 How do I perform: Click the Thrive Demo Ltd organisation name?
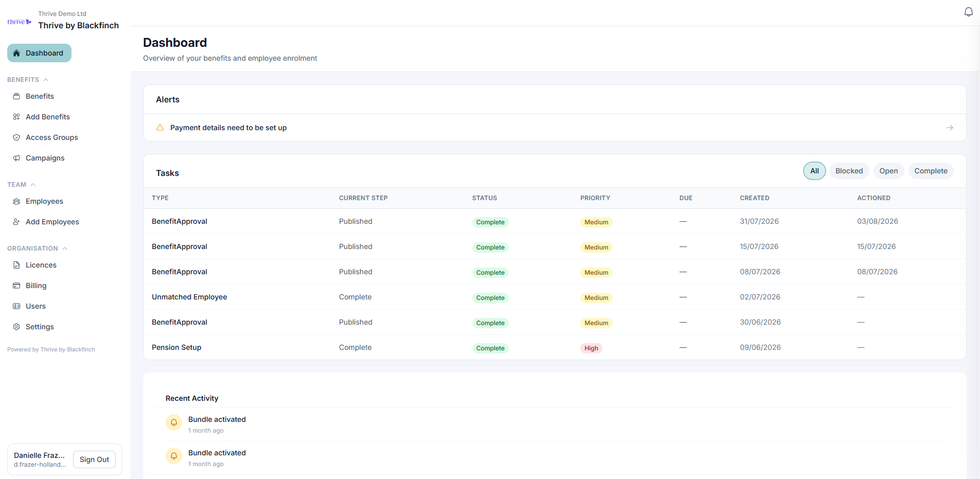pos(62,14)
